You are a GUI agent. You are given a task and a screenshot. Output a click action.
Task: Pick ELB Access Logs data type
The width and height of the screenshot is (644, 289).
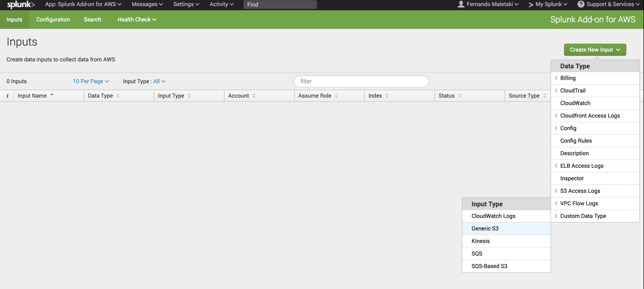(595, 166)
